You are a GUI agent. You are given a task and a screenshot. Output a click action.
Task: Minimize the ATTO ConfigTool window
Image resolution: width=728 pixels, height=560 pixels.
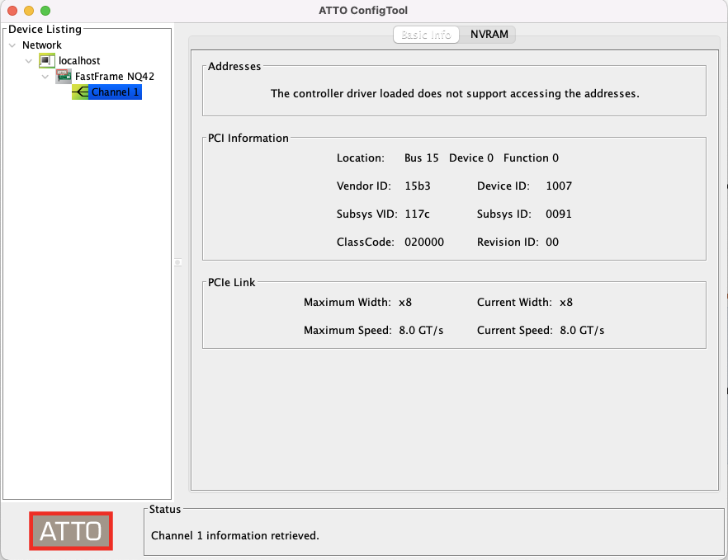click(x=29, y=10)
